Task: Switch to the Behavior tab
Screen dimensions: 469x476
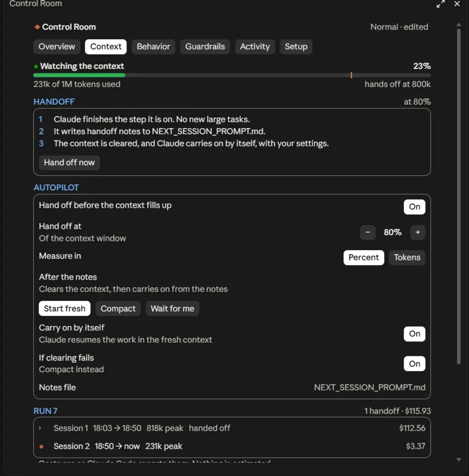Action: pos(153,46)
